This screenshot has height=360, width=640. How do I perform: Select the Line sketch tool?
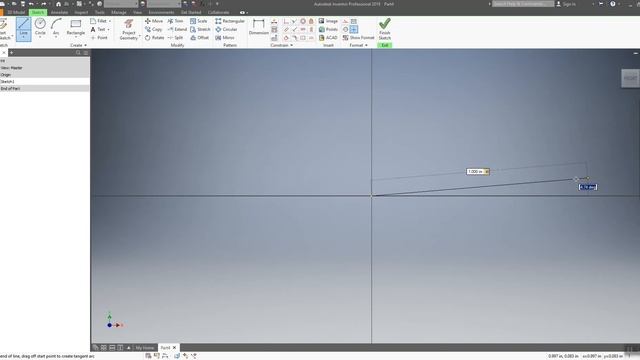23,29
